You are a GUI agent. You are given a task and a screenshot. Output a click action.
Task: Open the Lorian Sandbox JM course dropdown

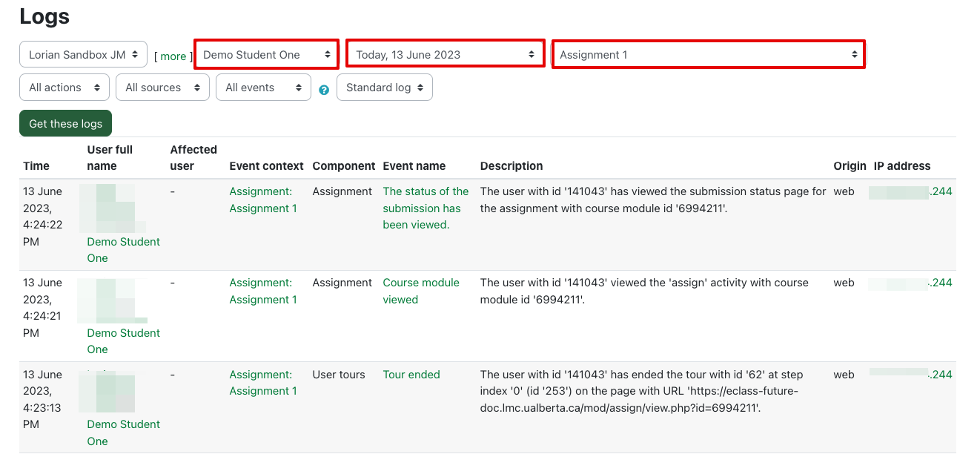[x=83, y=54]
